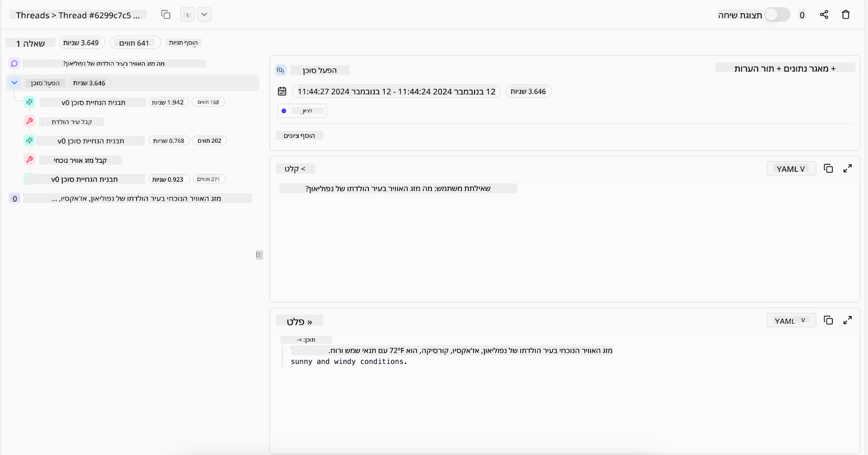Click the add to dataset and annotation queue button
Image resolution: width=868 pixels, height=455 pixels.
(785, 68)
